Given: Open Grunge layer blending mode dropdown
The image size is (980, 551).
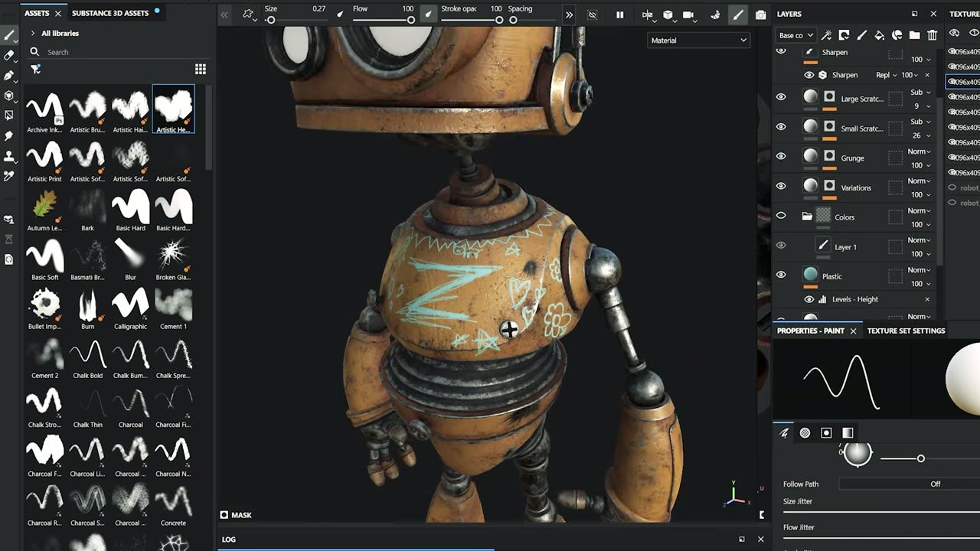Looking at the screenshot, I should tap(919, 152).
